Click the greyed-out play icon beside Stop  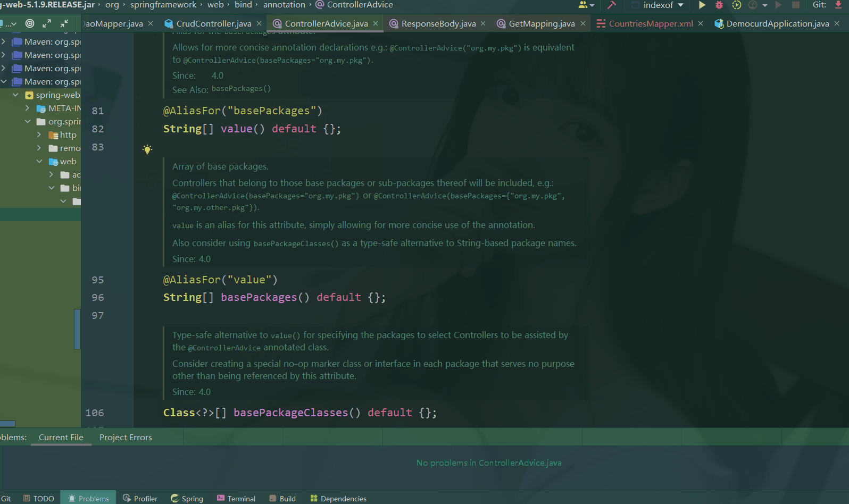[x=779, y=5]
